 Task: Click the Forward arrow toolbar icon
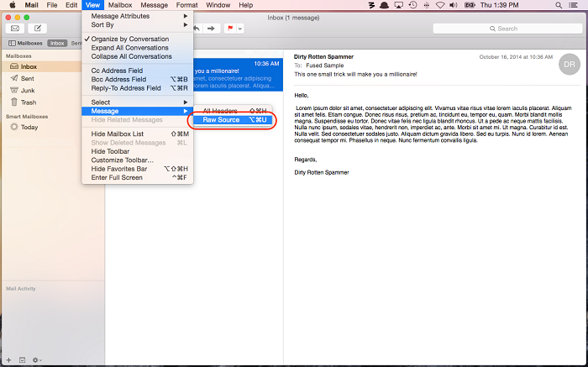click(211, 29)
